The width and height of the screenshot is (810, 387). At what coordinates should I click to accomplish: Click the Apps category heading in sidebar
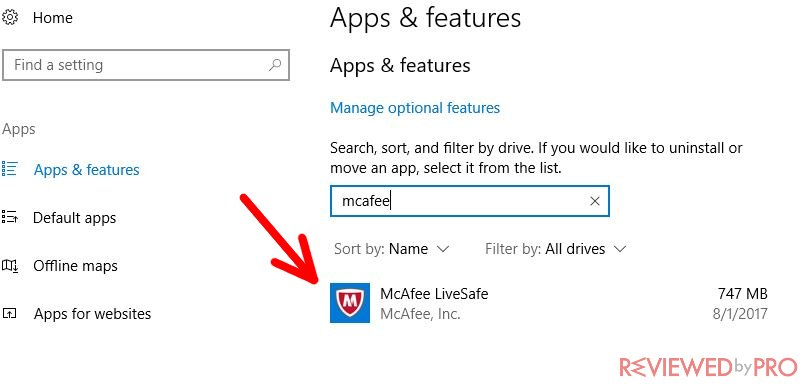[x=19, y=129]
